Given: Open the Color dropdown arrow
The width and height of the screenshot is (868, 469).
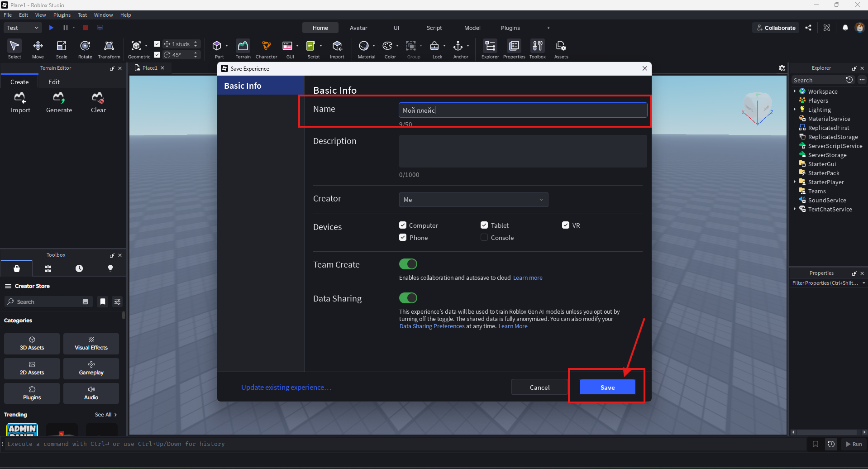Looking at the screenshot, I should pyautogui.click(x=397, y=46).
